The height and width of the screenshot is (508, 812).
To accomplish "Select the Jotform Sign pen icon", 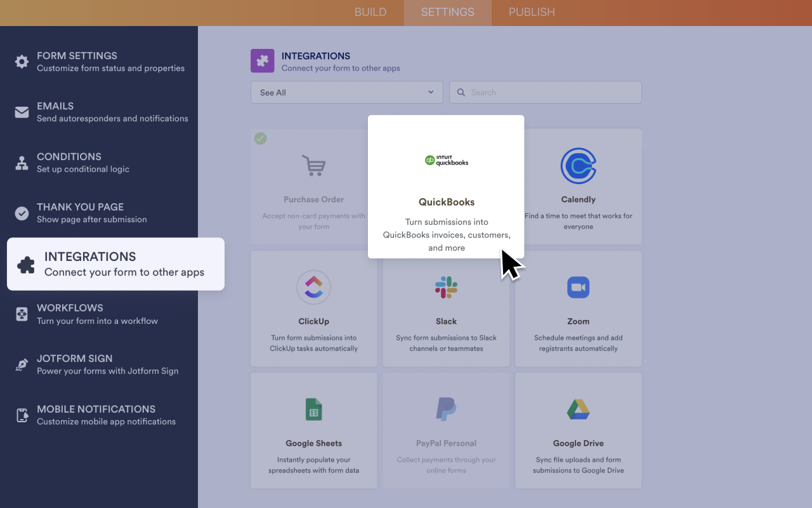I will (x=21, y=364).
